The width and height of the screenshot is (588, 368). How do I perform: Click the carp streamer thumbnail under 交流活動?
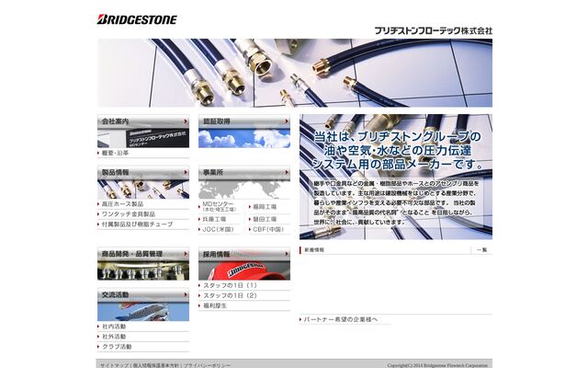tap(143, 312)
